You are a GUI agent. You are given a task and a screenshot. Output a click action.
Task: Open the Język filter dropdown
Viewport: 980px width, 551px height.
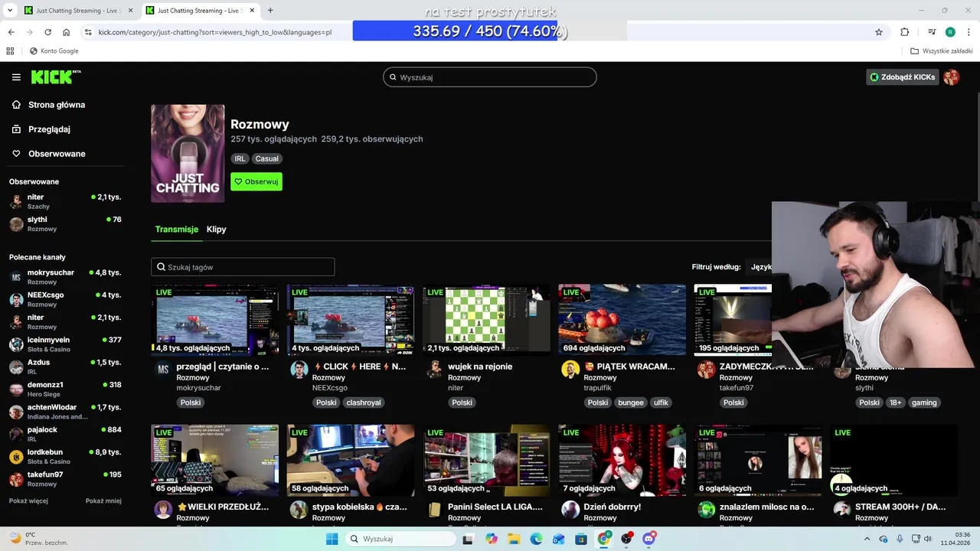(x=760, y=267)
